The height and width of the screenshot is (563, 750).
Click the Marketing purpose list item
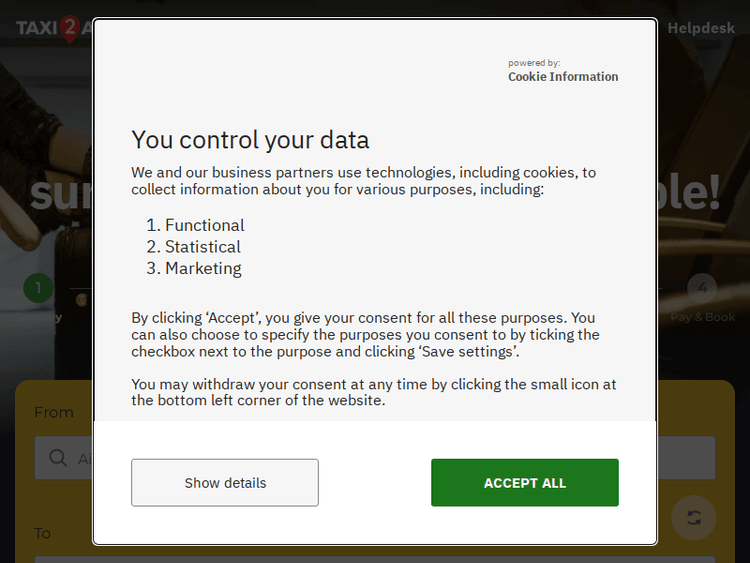pos(203,268)
